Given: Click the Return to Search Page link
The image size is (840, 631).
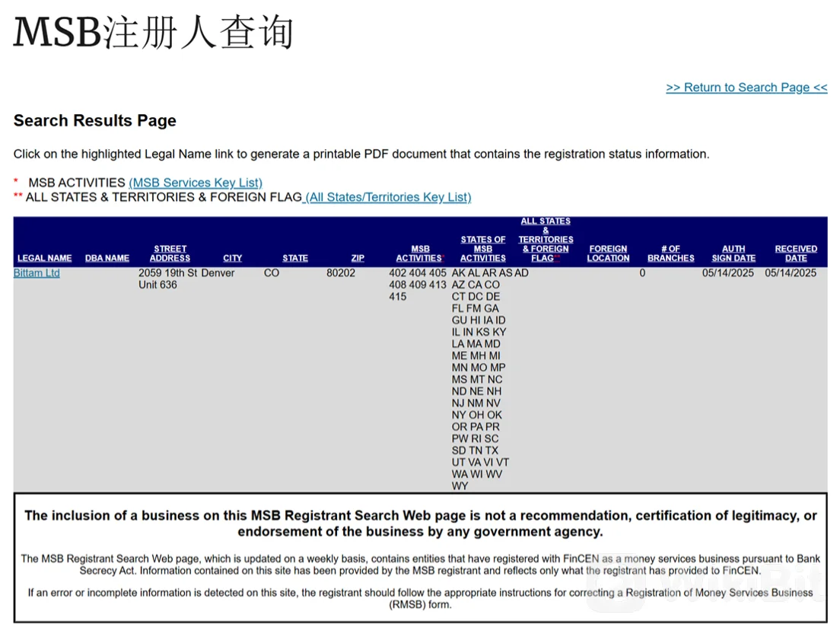Looking at the screenshot, I should click(746, 88).
